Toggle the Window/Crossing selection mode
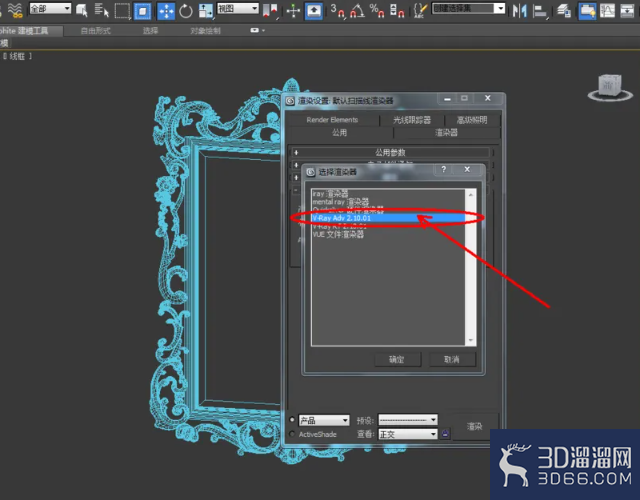This screenshot has width=640, height=500. (x=142, y=11)
